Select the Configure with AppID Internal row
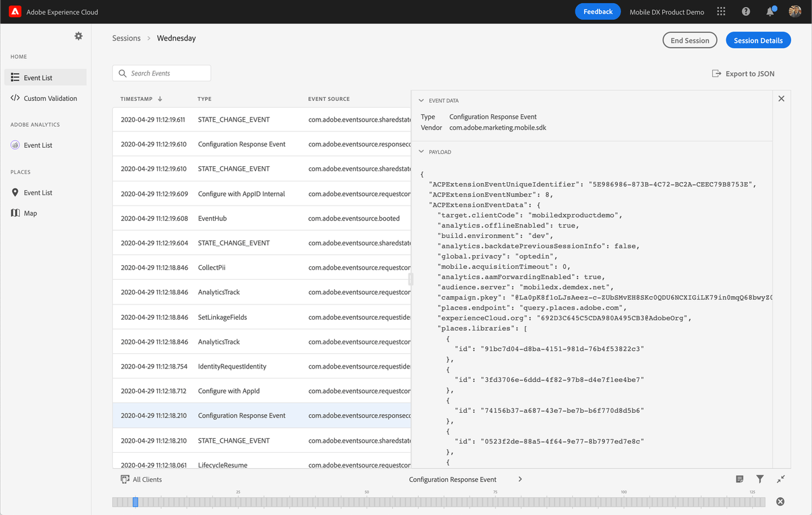 click(262, 193)
